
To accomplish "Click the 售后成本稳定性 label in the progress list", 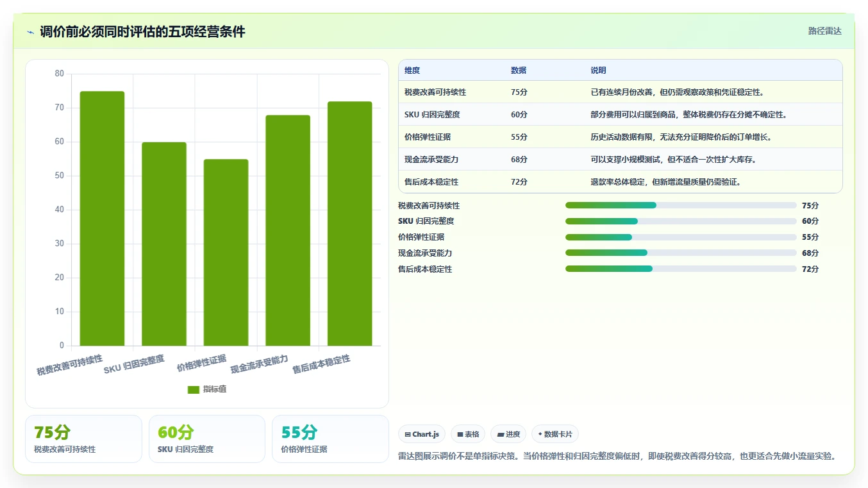I will coord(425,269).
